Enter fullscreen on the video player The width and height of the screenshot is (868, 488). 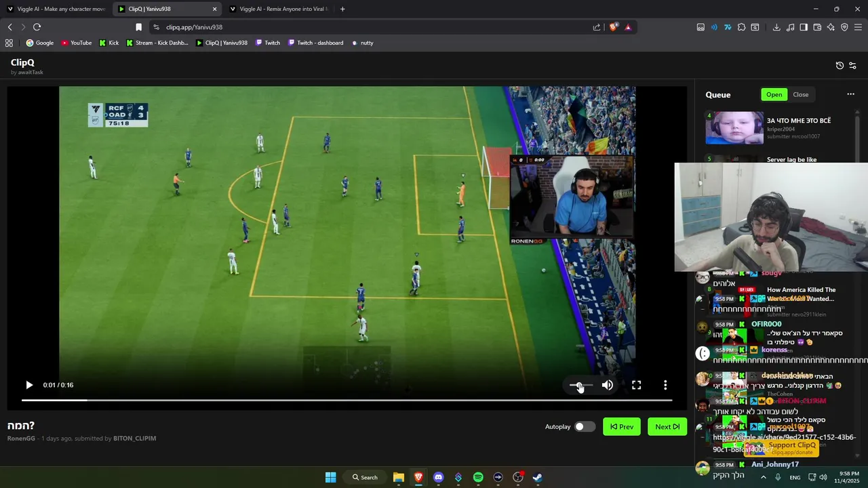point(637,385)
